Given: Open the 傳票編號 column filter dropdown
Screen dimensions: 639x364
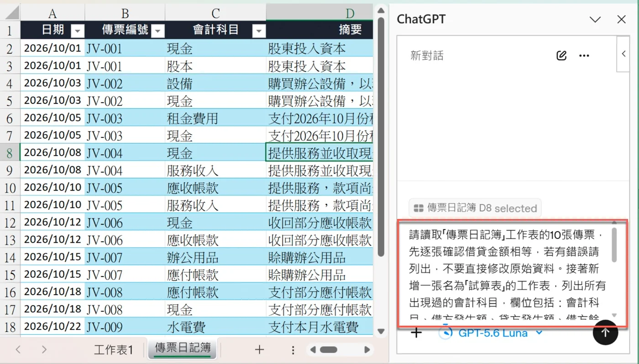Looking at the screenshot, I should 158,31.
